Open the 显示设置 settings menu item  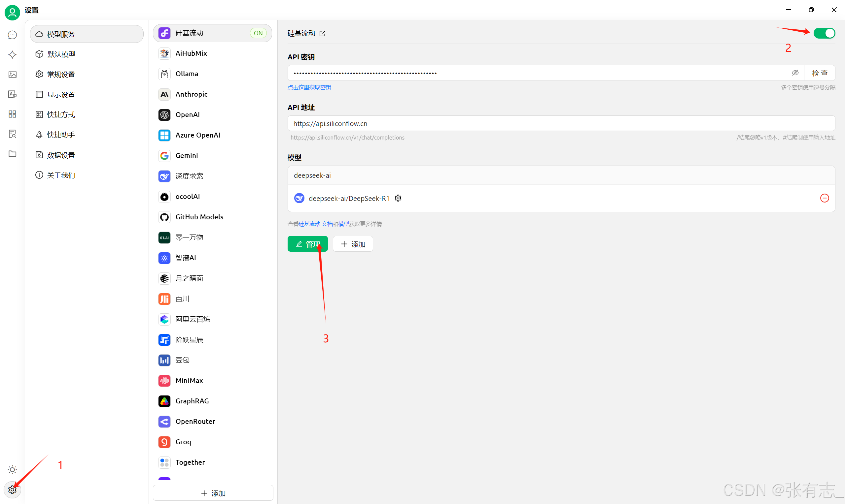pyautogui.click(x=61, y=94)
